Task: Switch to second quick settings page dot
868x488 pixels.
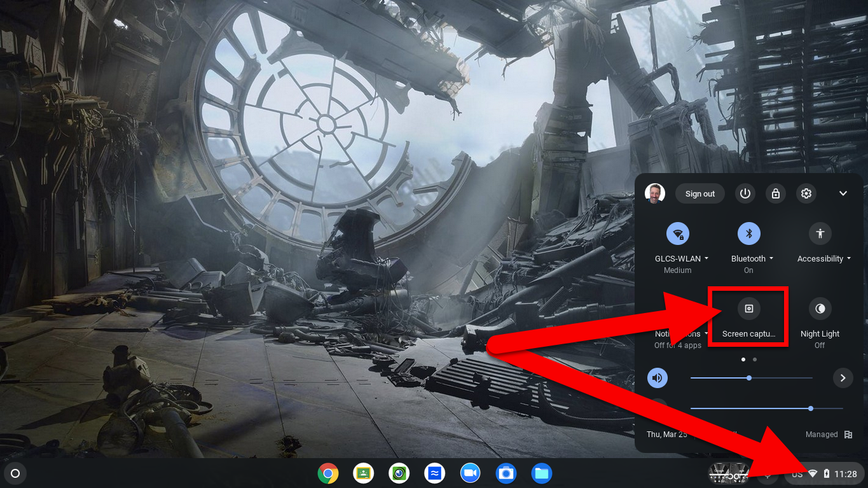Action: pos(755,359)
